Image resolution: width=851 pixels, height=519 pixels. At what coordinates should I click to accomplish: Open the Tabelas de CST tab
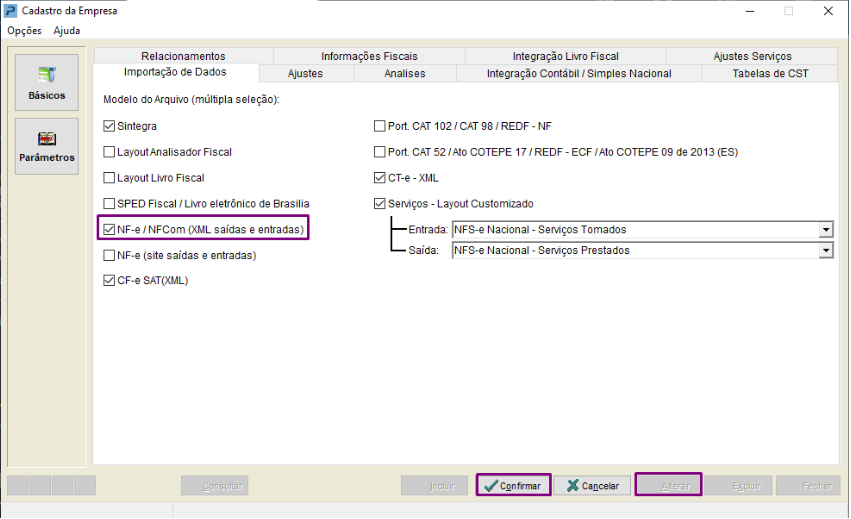click(770, 73)
